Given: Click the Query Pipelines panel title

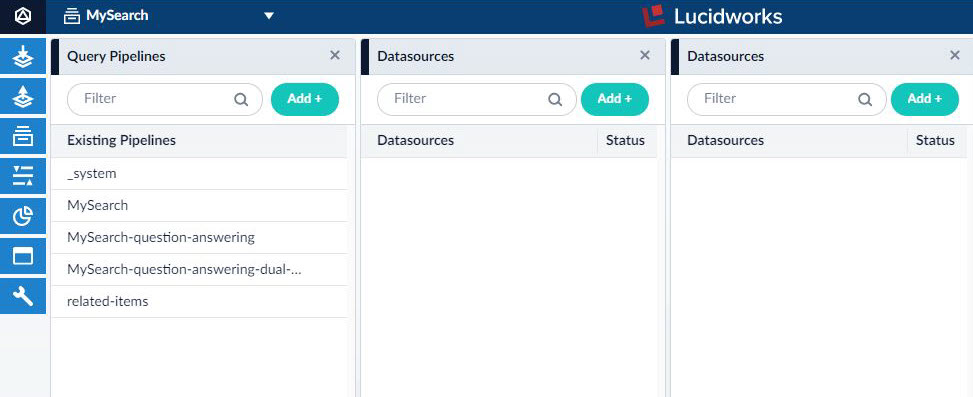Looking at the screenshot, I should 117,56.
